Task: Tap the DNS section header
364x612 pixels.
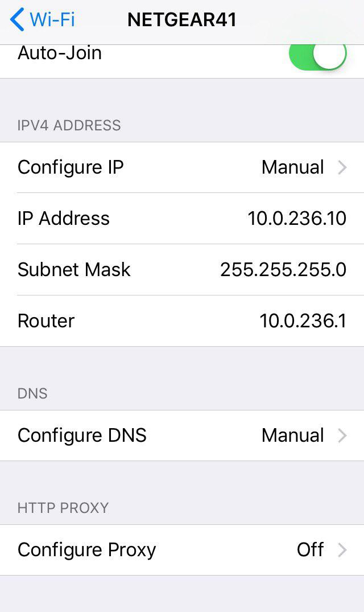Action: coord(32,393)
